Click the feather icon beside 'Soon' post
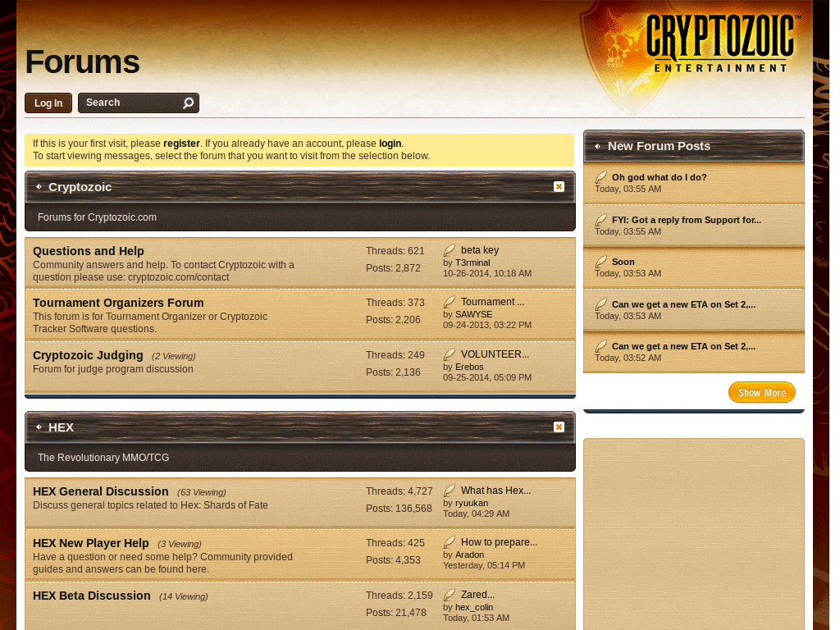The image size is (840, 630). coord(601,262)
